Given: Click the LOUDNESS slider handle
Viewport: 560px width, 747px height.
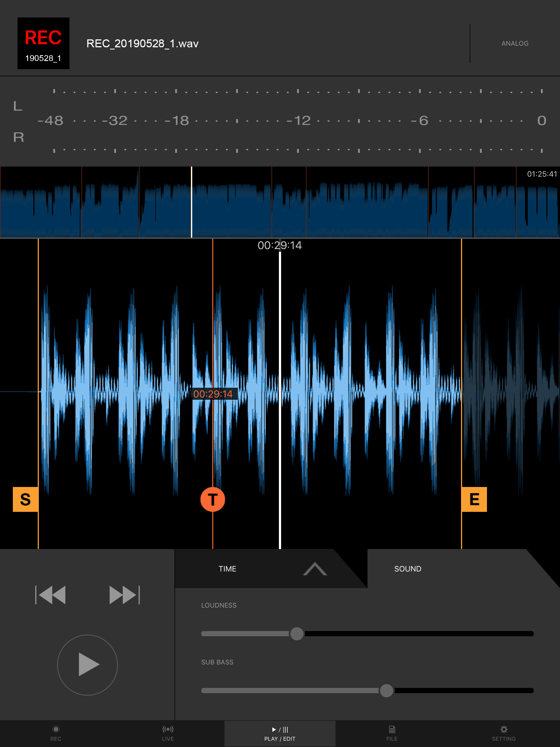Looking at the screenshot, I should point(297,634).
